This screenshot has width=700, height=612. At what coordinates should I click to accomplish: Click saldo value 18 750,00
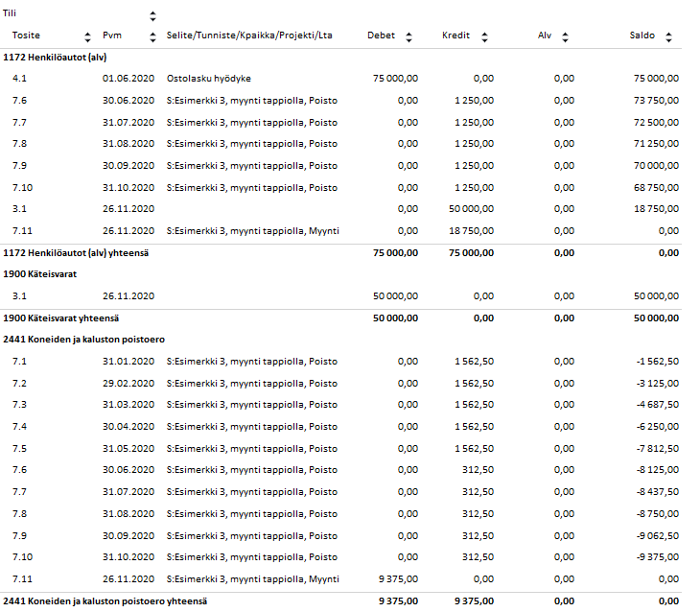[656, 209]
